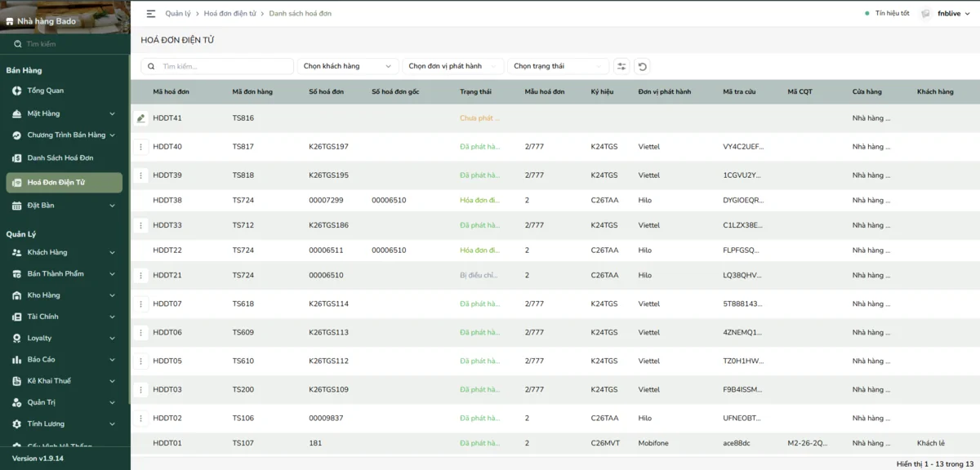980x470 pixels.
Task: Open the advanced filter settings icon
Action: (622, 66)
